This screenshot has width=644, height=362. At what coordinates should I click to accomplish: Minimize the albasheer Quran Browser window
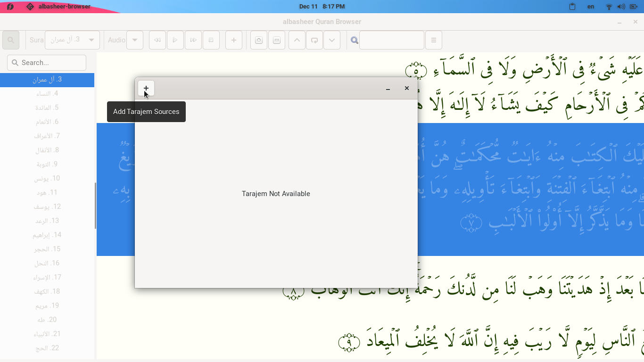tap(619, 22)
